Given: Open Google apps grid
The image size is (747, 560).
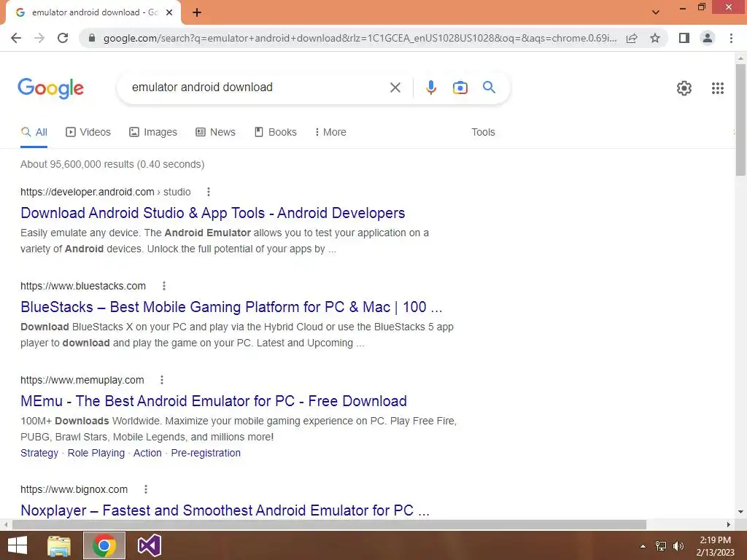Looking at the screenshot, I should click(718, 88).
